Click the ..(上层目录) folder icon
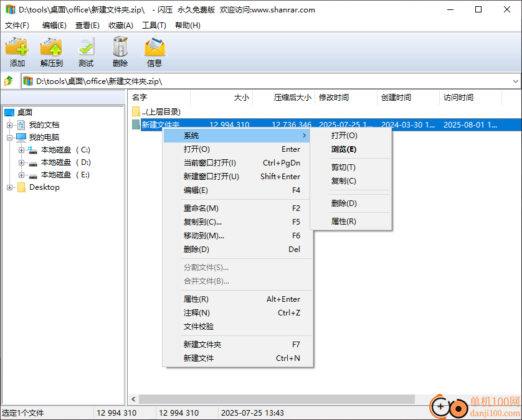 136,112
